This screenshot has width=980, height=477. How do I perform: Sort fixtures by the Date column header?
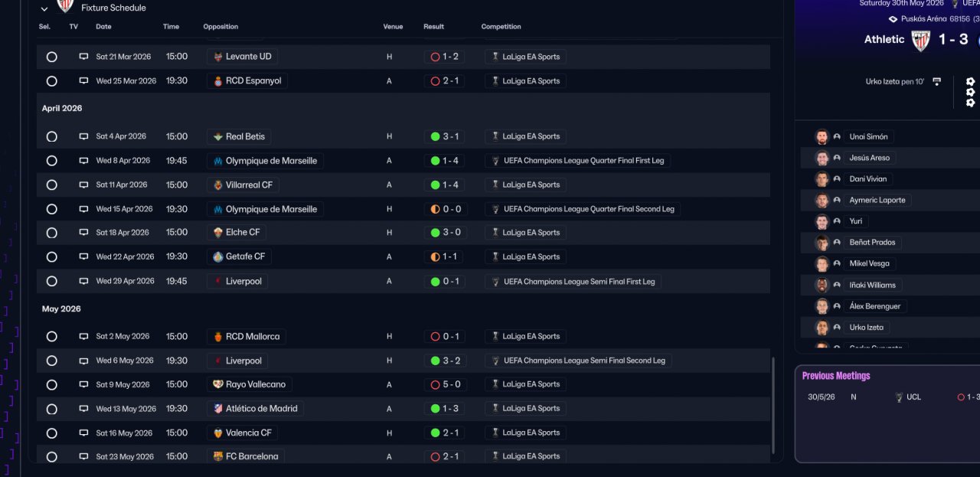(103, 27)
